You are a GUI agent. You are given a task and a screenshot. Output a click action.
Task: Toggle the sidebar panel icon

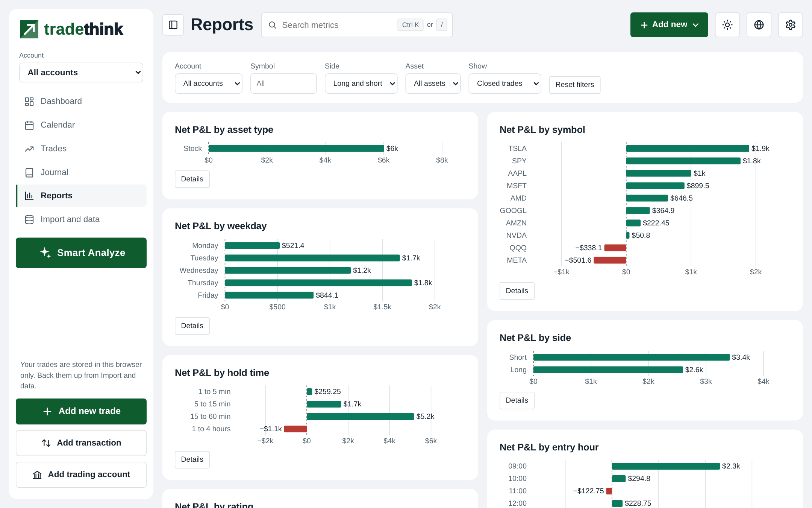[173, 25]
